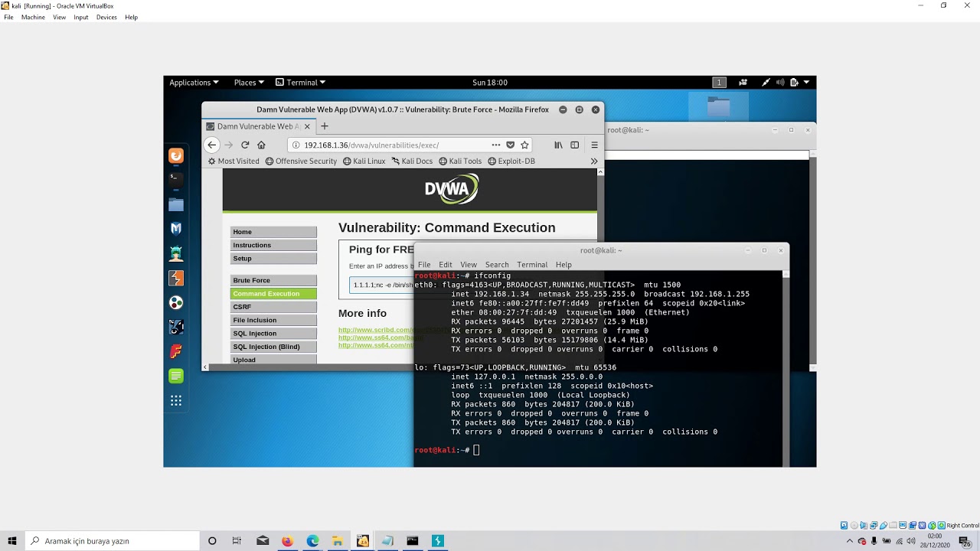Open Firefox from the Kali dock
Image resolution: width=980 pixels, height=551 pixels.
176,155
